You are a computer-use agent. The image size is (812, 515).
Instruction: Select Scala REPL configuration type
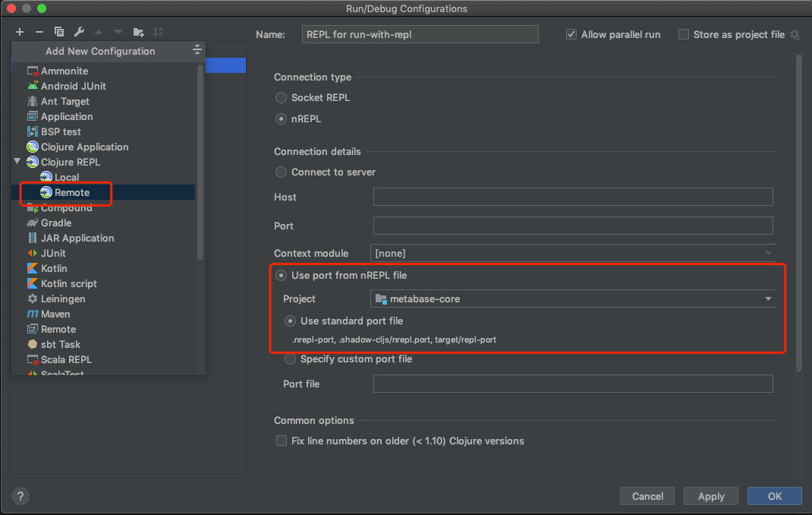coord(66,359)
